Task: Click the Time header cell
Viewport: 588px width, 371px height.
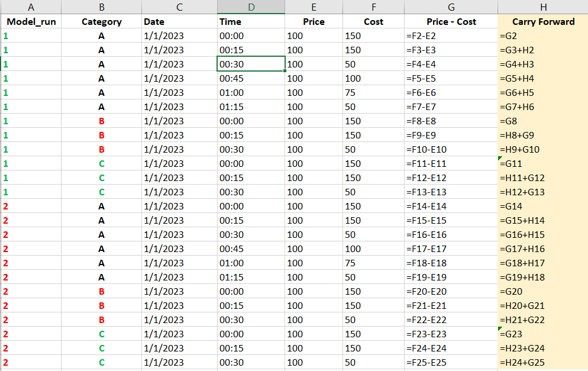Action: [251, 22]
